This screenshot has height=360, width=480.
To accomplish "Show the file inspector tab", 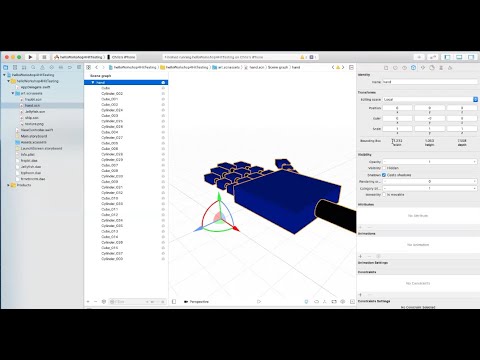I will click(x=386, y=68).
